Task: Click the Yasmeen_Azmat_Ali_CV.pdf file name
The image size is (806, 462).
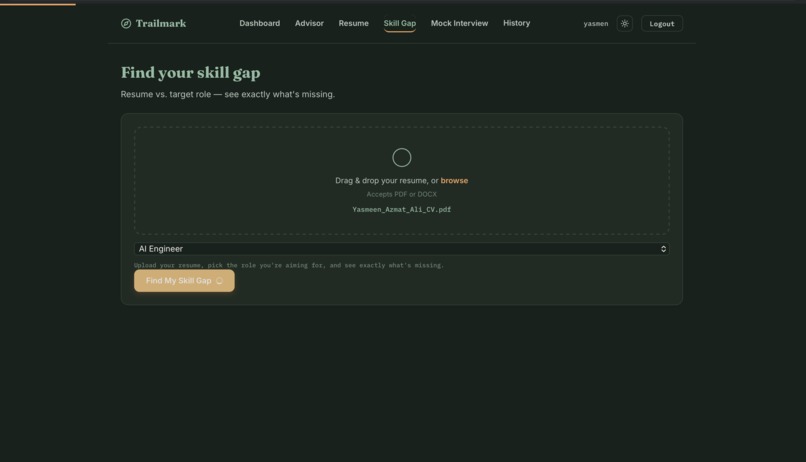Action: point(401,210)
